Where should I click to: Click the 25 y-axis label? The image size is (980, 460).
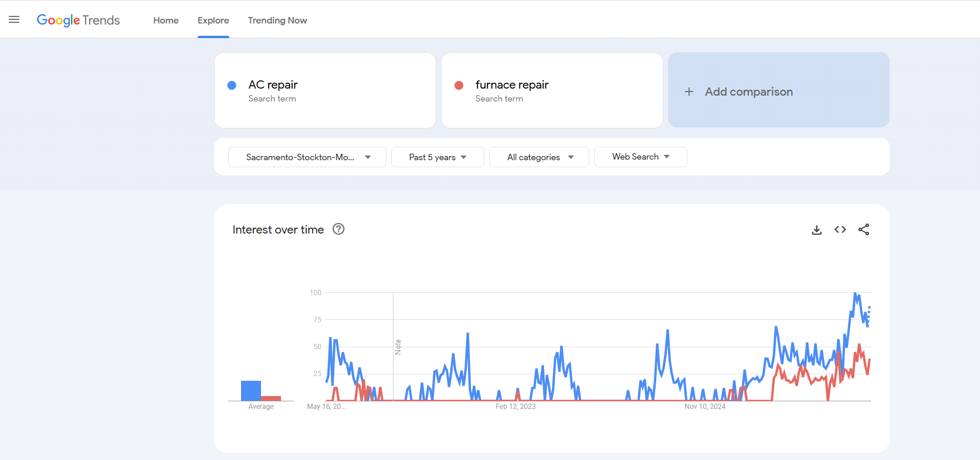(x=317, y=374)
